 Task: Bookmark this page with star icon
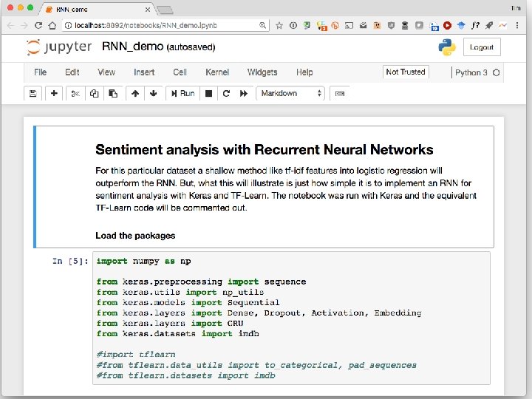coord(279,25)
